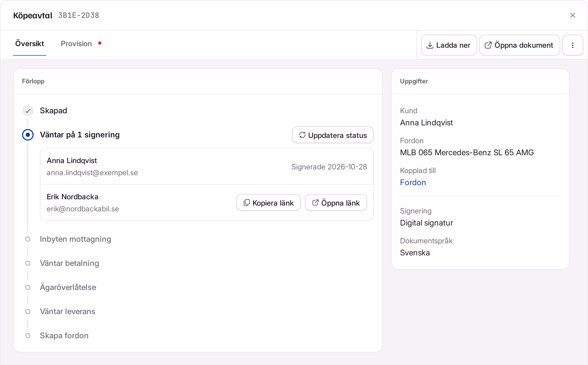Image resolution: width=588 pixels, height=365 pixels.
Task: Click the Ägaröverlåtelse step
Action: pyautogui.click(x=68, y=287)
